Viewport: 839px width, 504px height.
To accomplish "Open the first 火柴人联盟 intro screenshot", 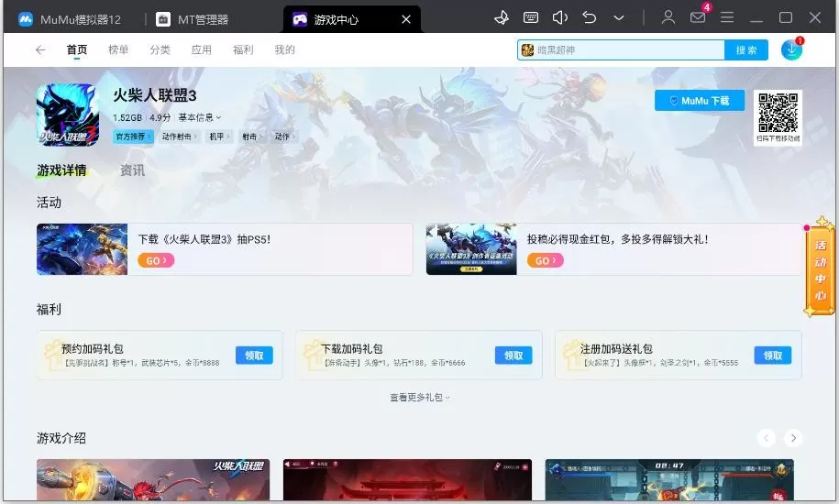I will pos(153,480).
